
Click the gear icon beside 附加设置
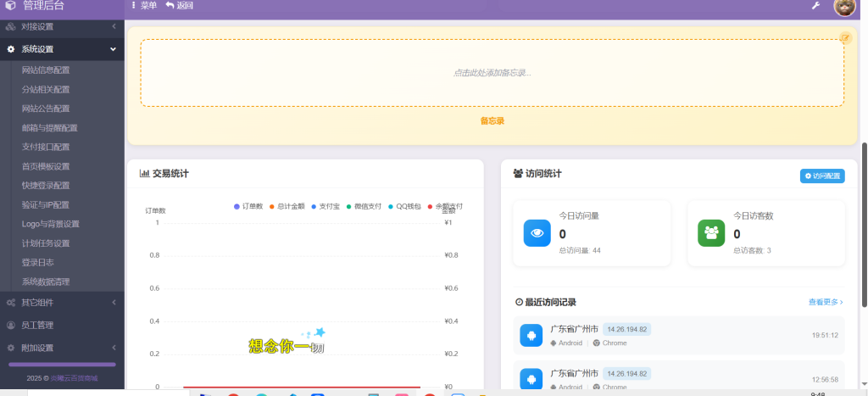click(10, 348)
